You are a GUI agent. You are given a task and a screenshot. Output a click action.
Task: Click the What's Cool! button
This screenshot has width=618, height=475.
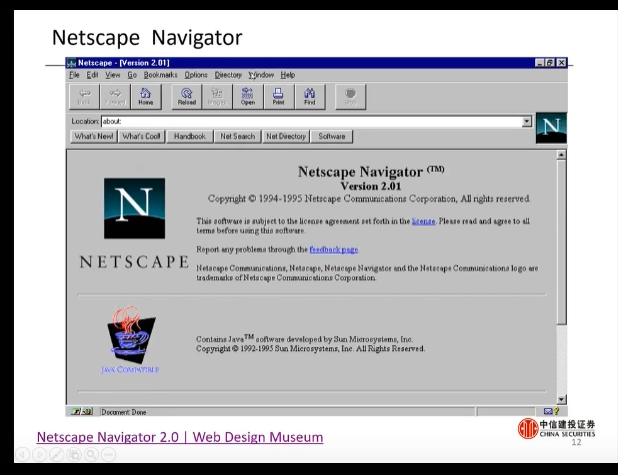(141, 136)
